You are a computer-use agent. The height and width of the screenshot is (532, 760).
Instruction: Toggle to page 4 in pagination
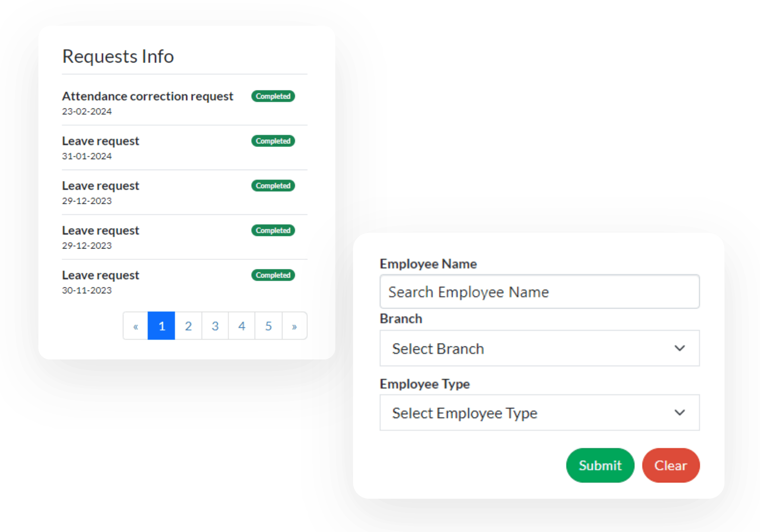[x=241, y=325]
